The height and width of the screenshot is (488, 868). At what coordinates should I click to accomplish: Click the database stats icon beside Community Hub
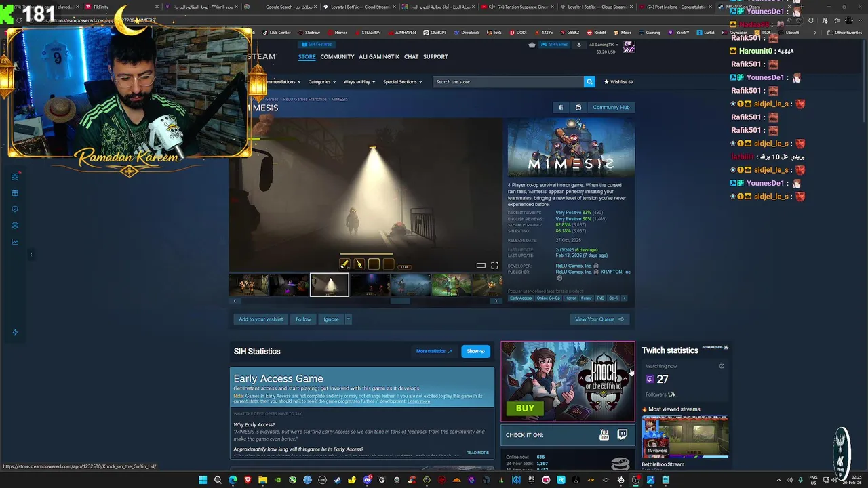point(578,107)
